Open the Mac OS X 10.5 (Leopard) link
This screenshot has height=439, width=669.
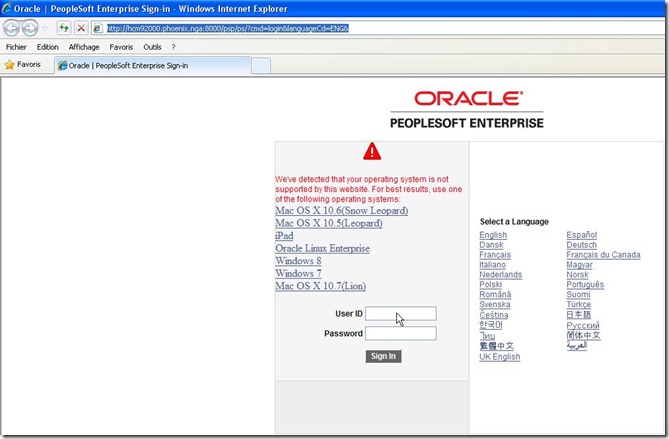click(329, 223)
